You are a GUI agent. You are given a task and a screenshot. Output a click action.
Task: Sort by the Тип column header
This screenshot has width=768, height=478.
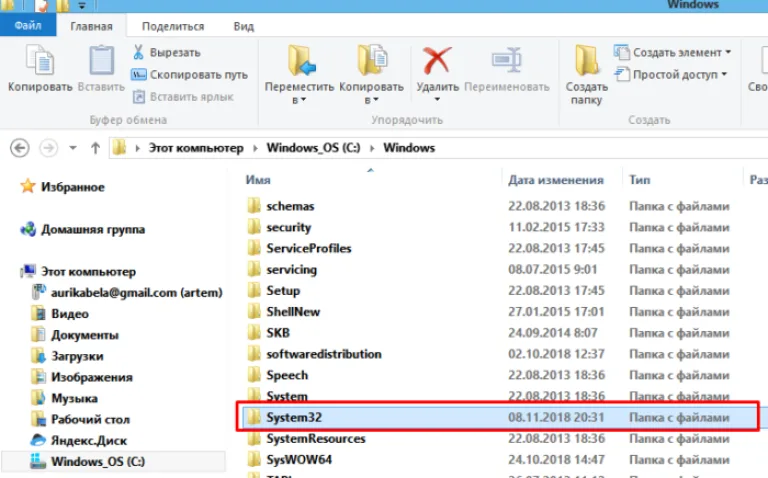[x=640, y=180]
